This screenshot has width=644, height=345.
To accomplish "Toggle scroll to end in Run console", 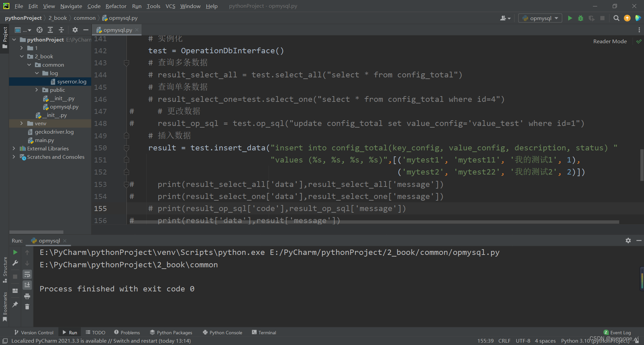I will [x=27, y=285].
